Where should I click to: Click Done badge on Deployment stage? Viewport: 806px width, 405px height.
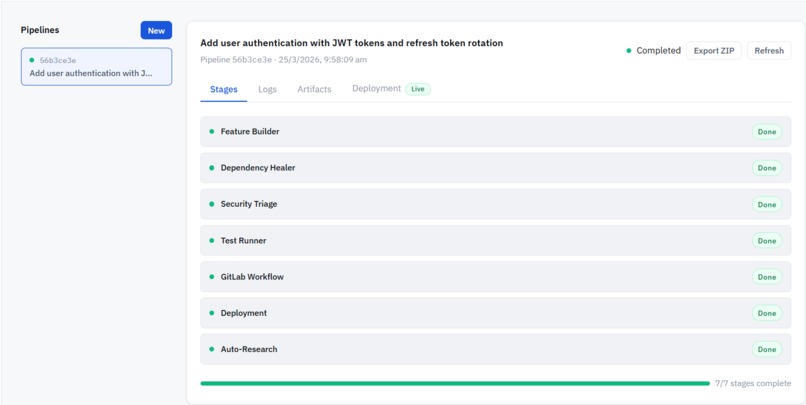(x=767, y=313)
